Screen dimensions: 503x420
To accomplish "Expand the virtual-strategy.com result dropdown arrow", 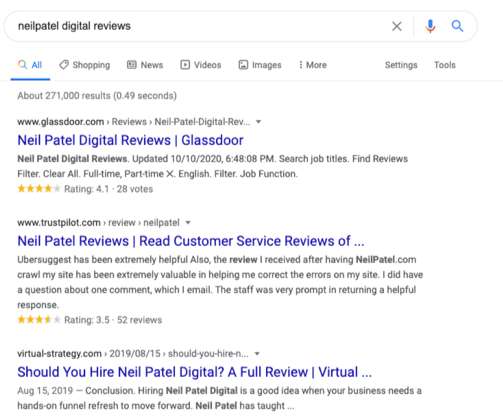I will (x=257, y=354).
